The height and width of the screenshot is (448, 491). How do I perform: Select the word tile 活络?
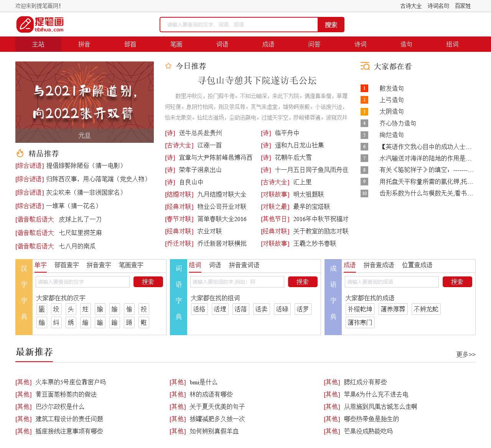coord(199,309)
